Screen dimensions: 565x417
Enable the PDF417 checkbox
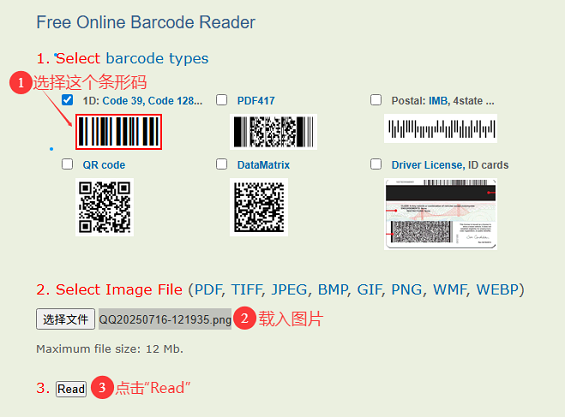tap(222, 100)
